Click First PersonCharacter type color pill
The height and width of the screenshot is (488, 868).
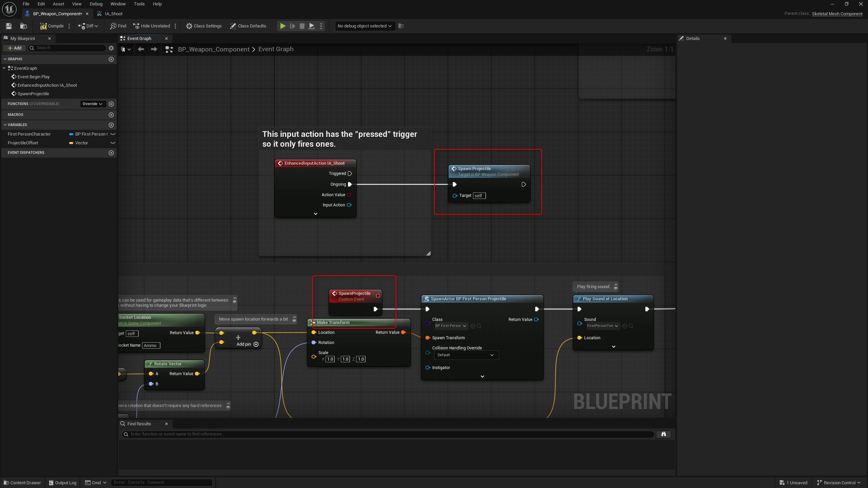tap(71, 134)
